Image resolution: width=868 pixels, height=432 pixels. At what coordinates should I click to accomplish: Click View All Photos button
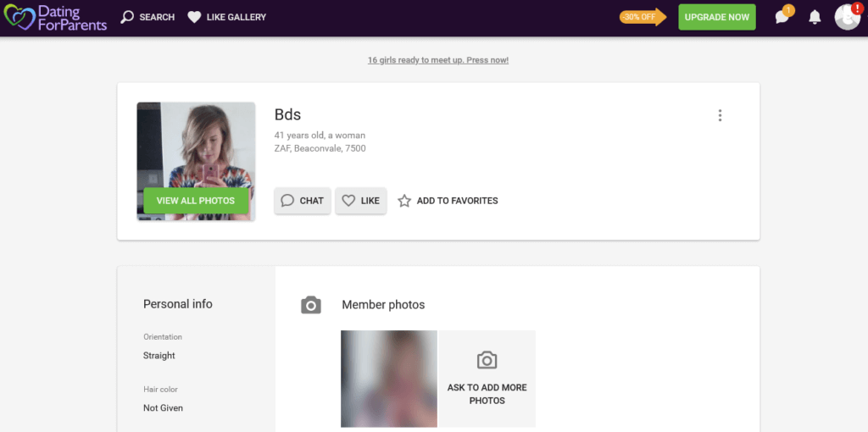tap(196, 201)
